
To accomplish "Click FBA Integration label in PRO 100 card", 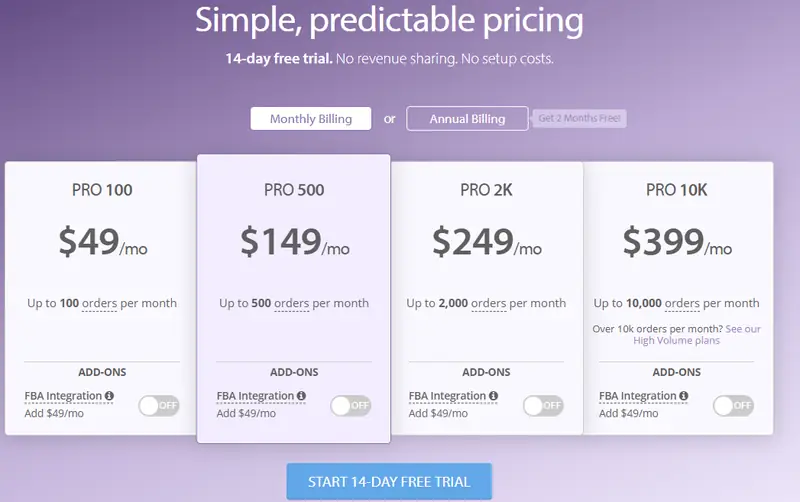I will pos(63,396).
